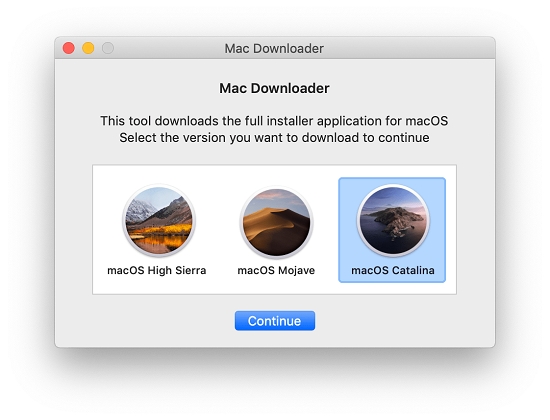Click "This tool downloads the full installer" text
This screenshot has width=550, height=420.
(206, 121)
